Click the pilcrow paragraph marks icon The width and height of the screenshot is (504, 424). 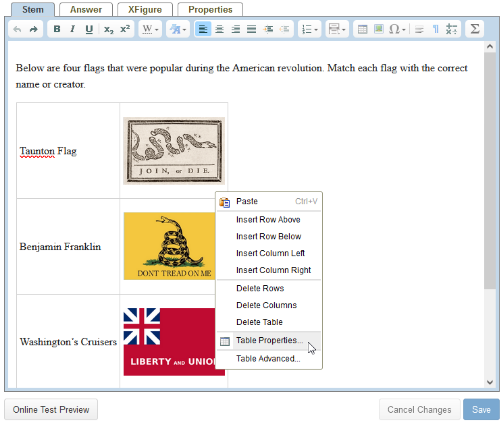436,29
